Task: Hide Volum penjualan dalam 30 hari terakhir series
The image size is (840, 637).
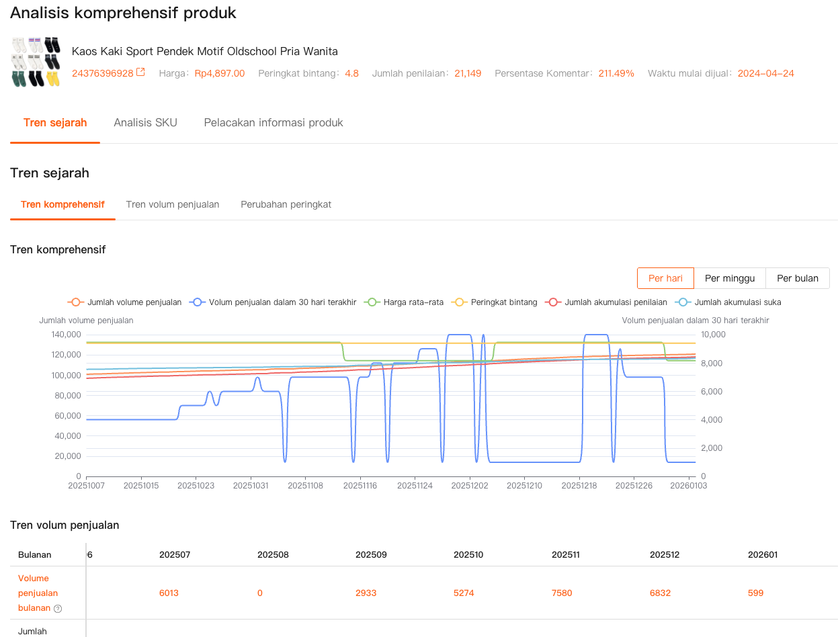Action: coord(274,302)
